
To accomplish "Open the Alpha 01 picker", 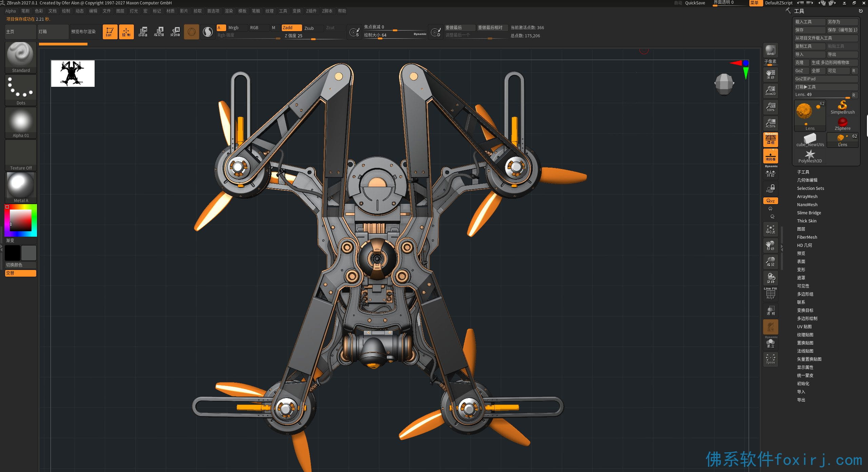I will [21, 122].
